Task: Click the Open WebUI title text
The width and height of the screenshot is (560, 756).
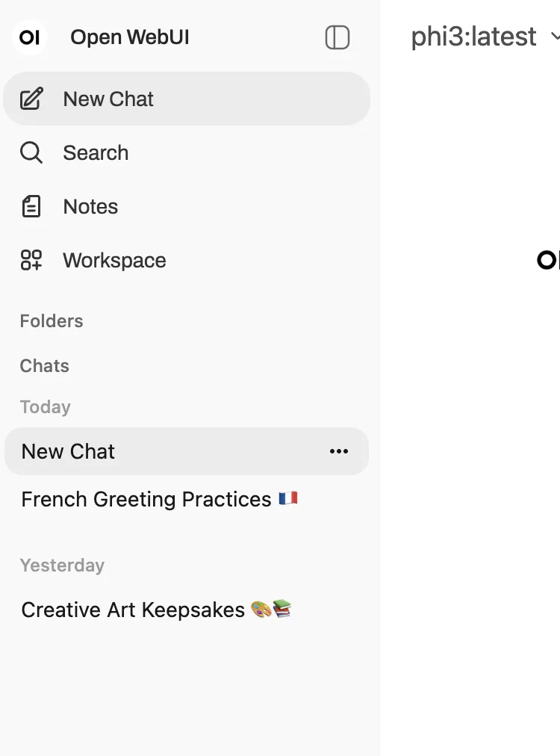Action: click(130, 37)
